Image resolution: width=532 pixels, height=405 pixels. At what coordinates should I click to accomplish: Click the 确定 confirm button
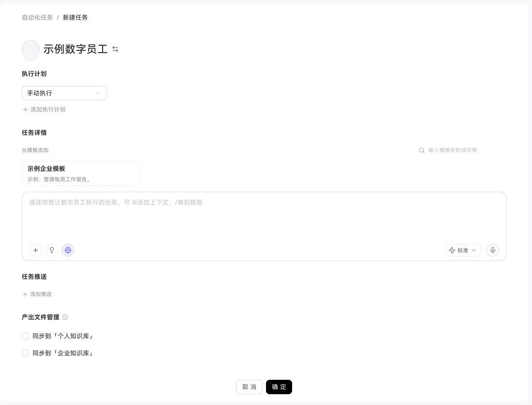click(279, 387)
